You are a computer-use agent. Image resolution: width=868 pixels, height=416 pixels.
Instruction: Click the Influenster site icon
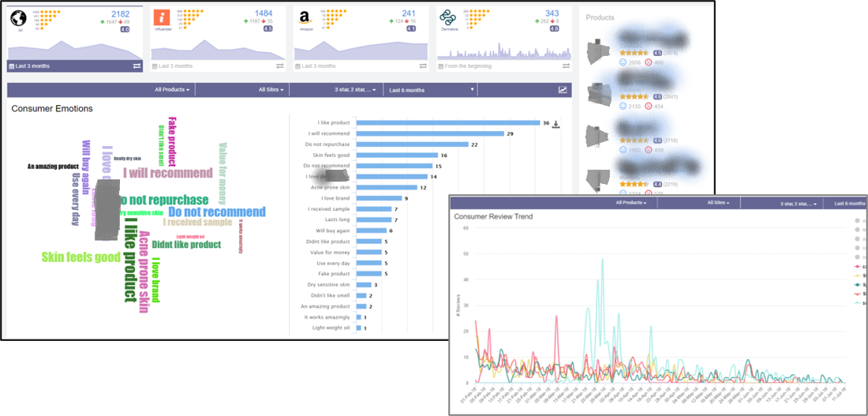[162, 18]
